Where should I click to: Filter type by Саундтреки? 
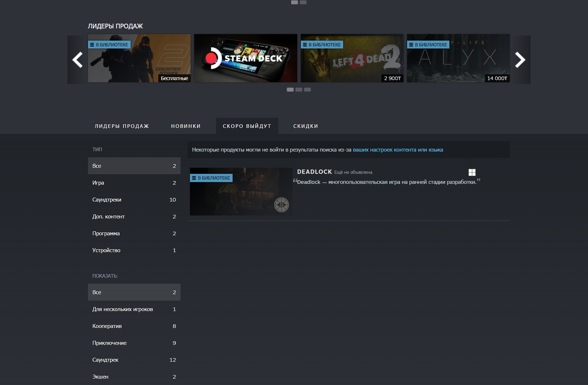134,200
